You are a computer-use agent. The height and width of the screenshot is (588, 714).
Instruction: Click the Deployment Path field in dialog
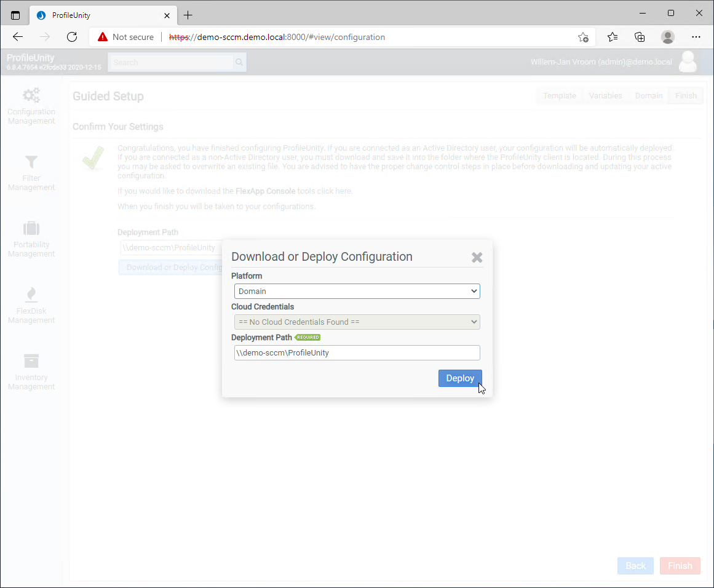[x=357, y=352]
